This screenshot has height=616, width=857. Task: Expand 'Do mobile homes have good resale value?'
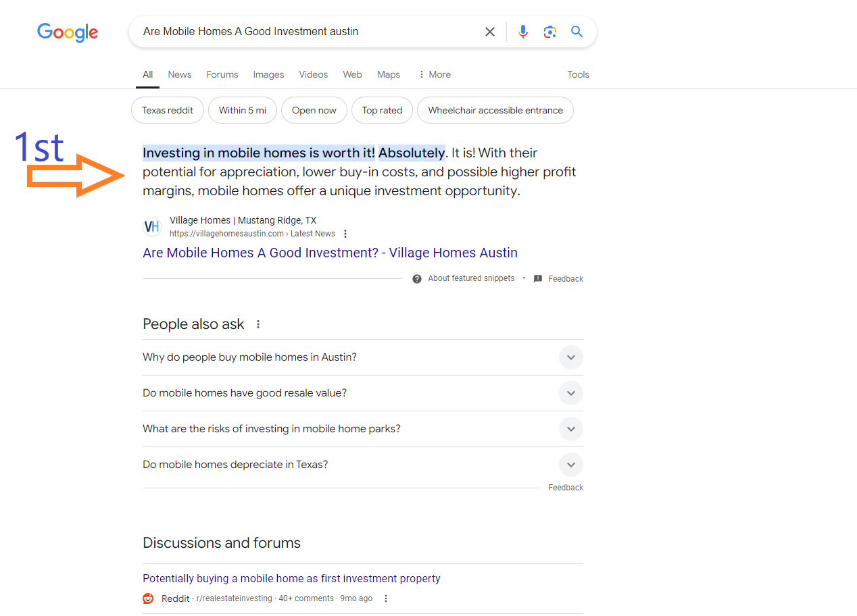363,393
